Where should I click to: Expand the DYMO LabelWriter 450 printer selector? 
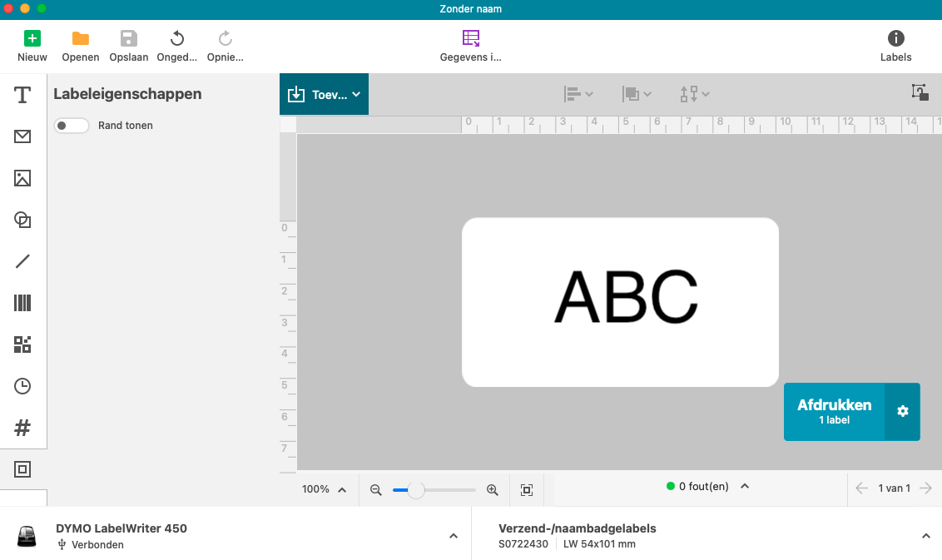tap(454, 536)
